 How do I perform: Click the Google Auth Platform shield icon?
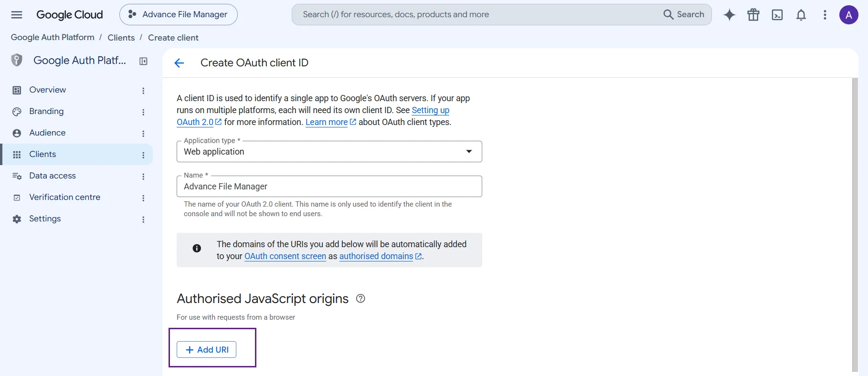click(17, 60)
